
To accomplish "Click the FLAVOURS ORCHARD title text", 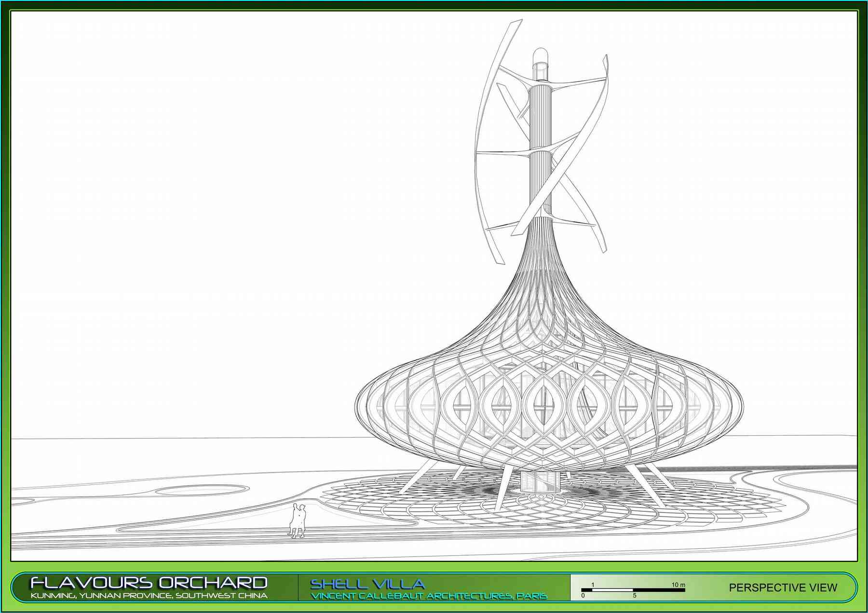I will 149,583.
